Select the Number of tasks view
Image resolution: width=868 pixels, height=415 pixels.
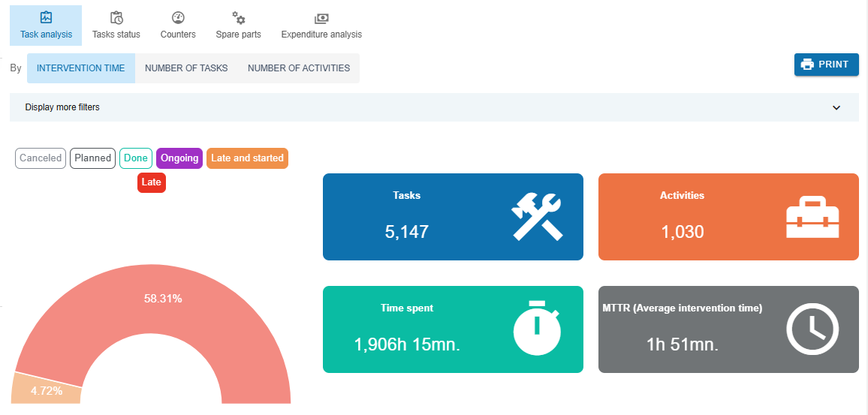click(186, 68)
